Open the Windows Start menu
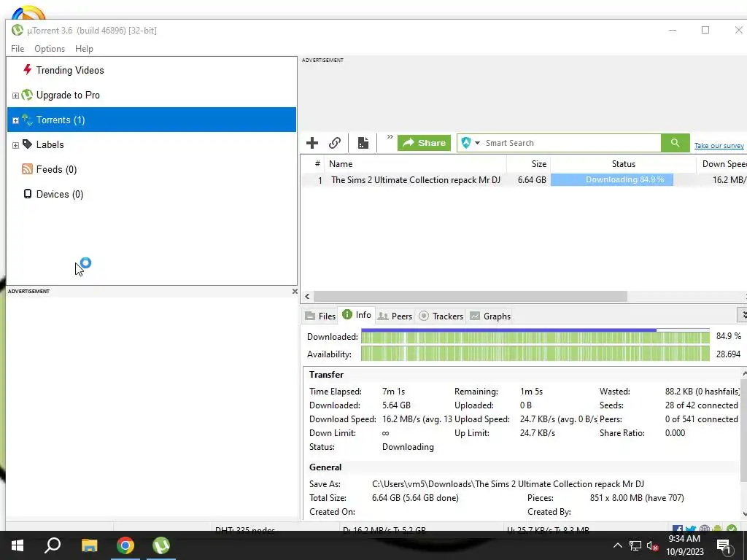 pyautogui.click(x=18, y=545)
